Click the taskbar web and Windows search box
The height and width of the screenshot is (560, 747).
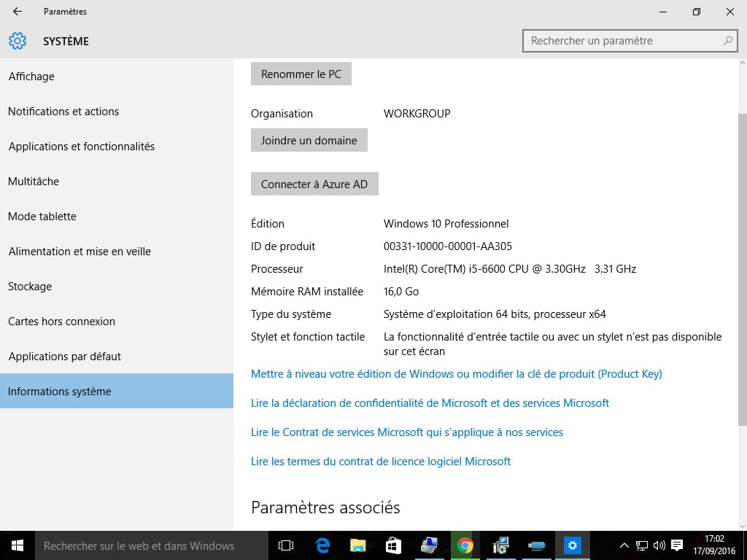coord(152,545)
